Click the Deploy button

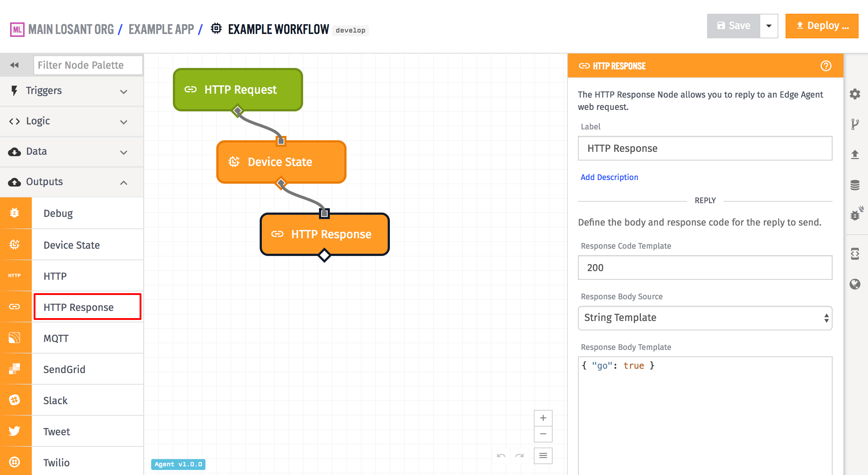coord(822,26)
